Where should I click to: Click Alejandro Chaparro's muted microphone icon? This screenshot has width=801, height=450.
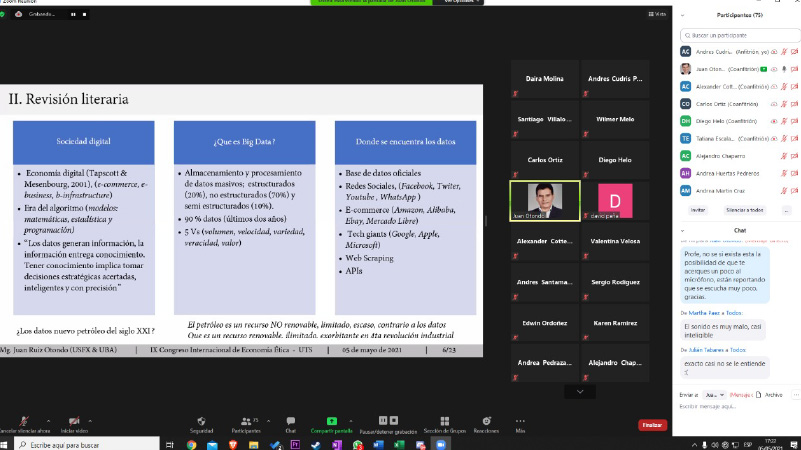784,156
